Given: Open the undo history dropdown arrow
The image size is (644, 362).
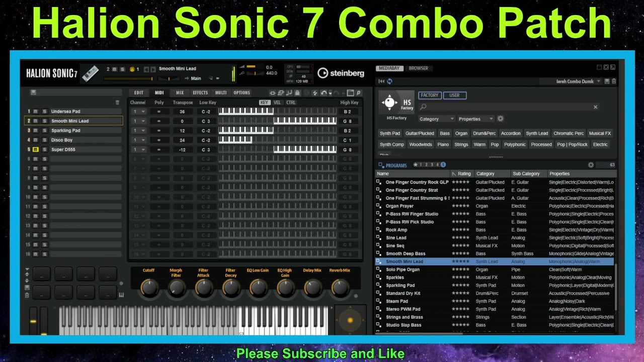Looking at the screenshot, I should tap(330, 94).
